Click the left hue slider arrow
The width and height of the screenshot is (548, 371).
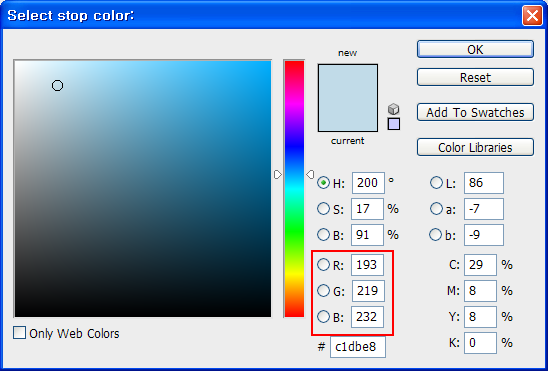pyautogui.click(x=277, y=174)
